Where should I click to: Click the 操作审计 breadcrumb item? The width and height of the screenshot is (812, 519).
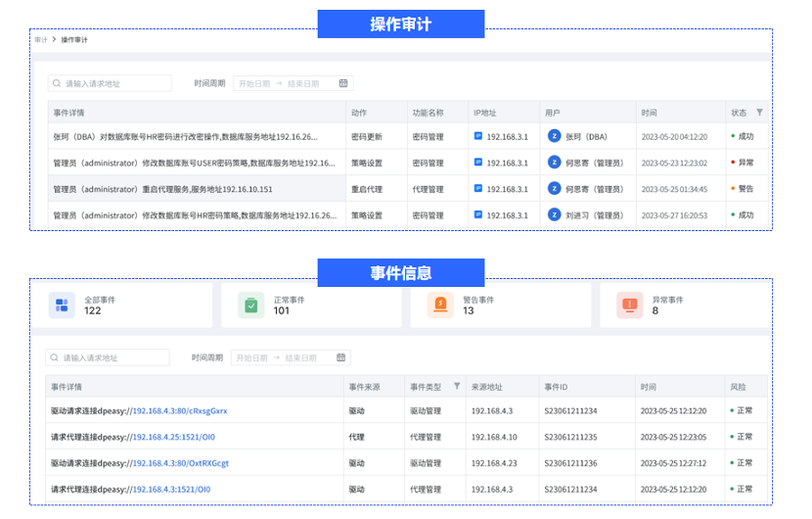pyautogui.click(x=74, y=40)
